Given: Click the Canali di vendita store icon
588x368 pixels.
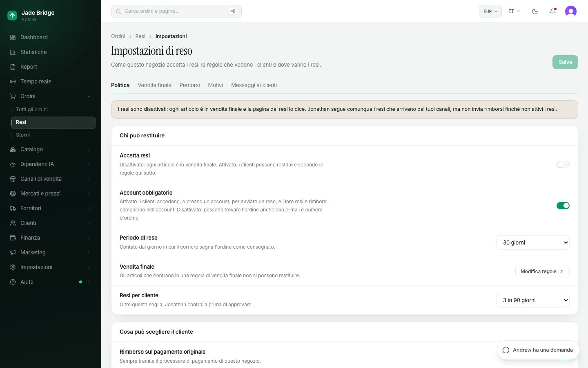Looking at the screenshot, I should [13, 179].
